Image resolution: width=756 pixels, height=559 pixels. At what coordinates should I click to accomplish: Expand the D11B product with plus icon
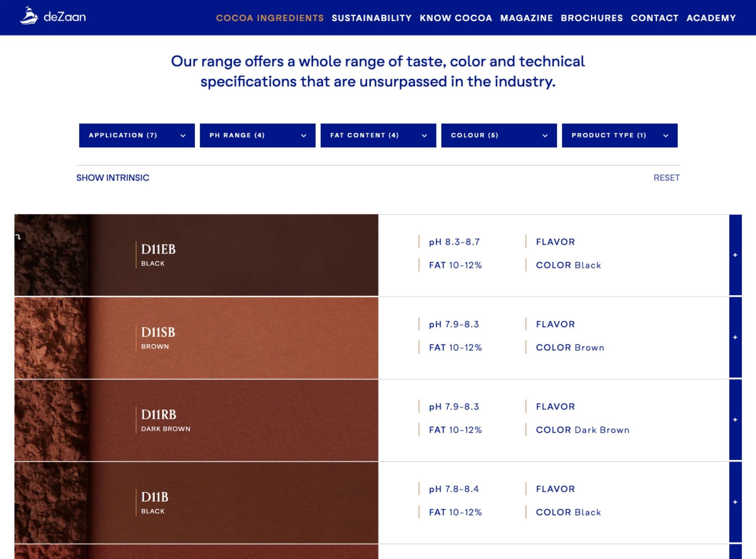pos(735,502)
